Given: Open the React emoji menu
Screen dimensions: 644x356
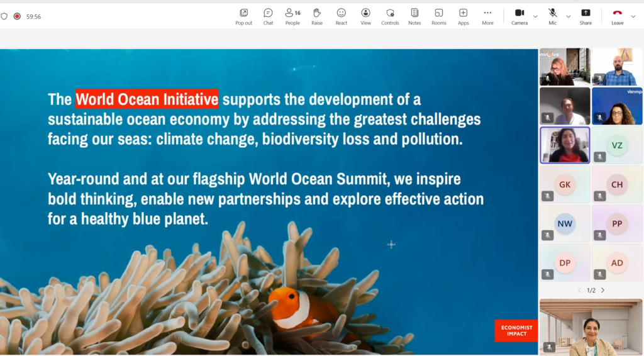Looking at the screenshot, I should pyautogui.click(x=341, y=16).
